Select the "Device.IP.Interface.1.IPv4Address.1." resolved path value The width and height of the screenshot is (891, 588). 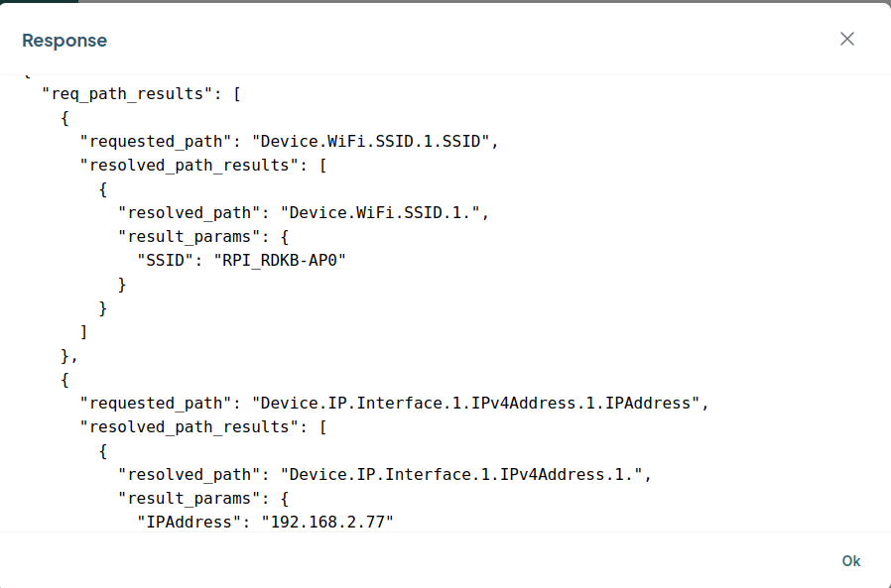(x=464, y=475)
